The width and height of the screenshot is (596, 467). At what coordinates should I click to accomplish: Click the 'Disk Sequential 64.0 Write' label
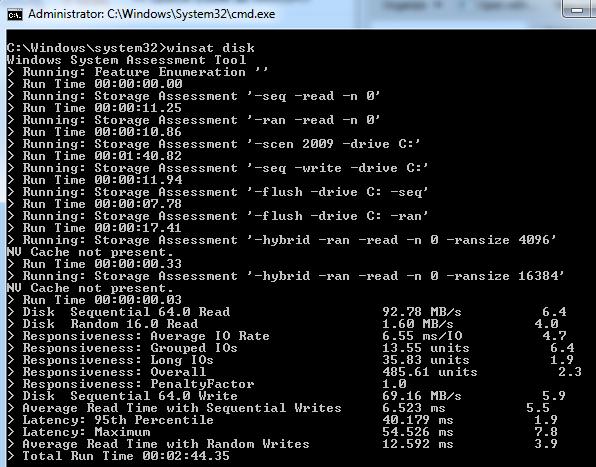pos(130,396)
